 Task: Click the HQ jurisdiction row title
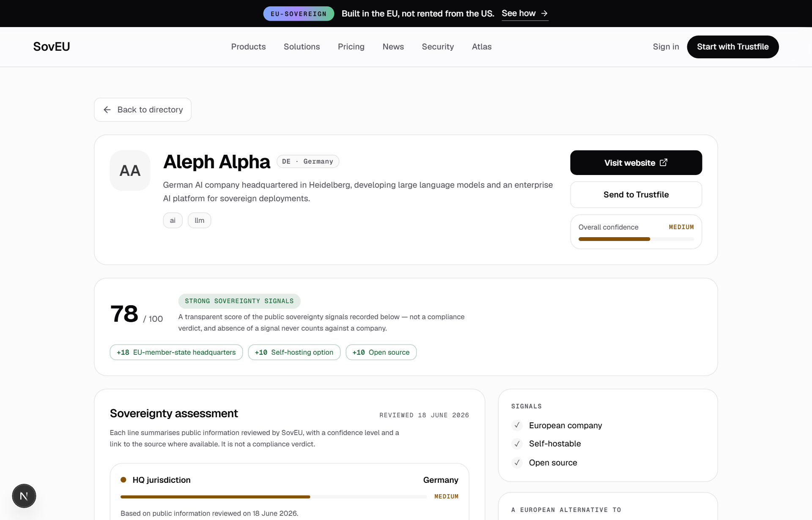point(161,480)
